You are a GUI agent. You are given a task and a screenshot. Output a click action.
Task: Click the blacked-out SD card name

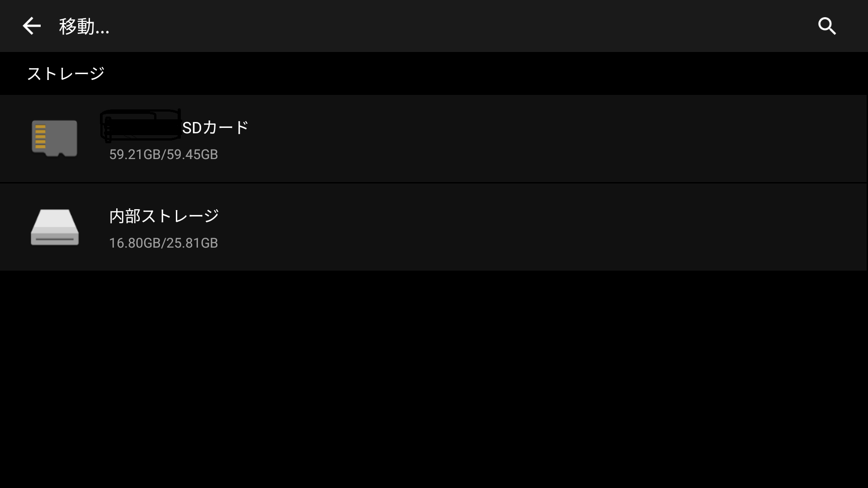click(140, 125)
